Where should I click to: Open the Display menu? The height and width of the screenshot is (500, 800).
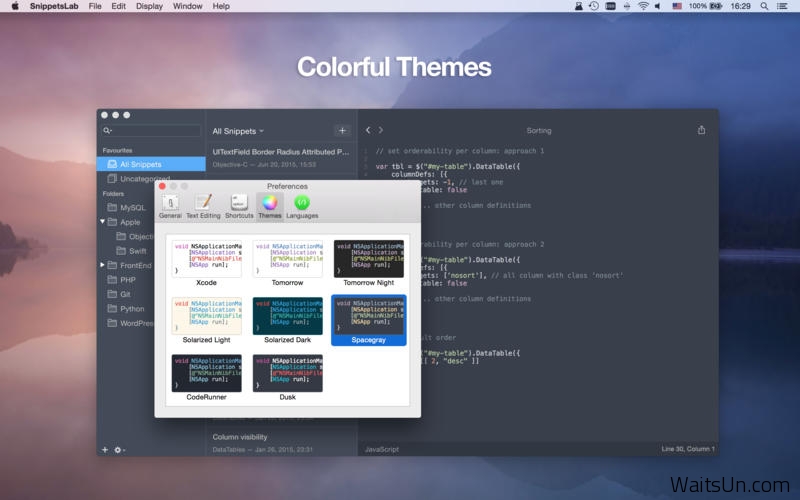149,6
